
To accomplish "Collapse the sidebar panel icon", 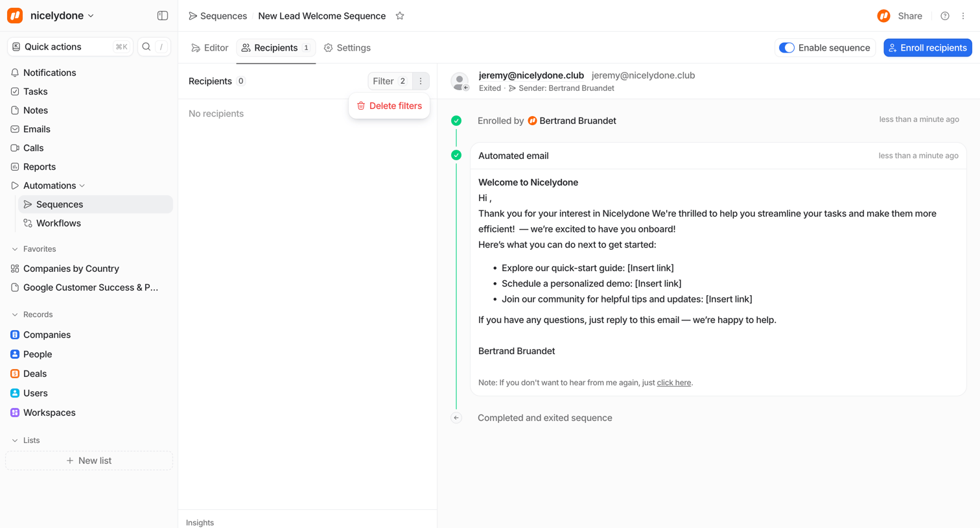I will click(163, 16).
